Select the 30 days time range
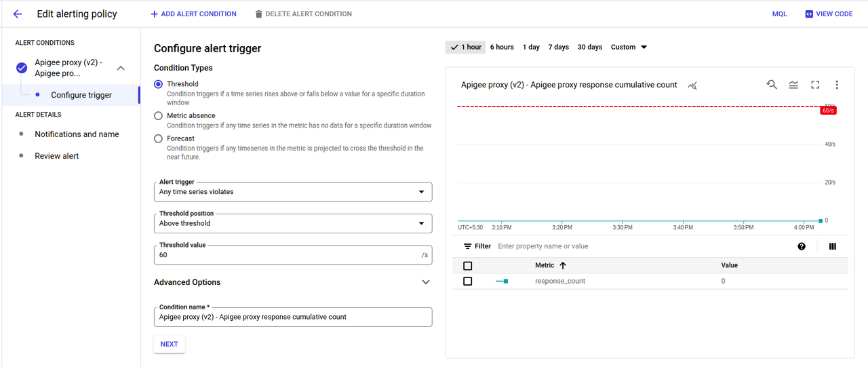The width and height of the screenshot is (868, 367). [590, 47]
